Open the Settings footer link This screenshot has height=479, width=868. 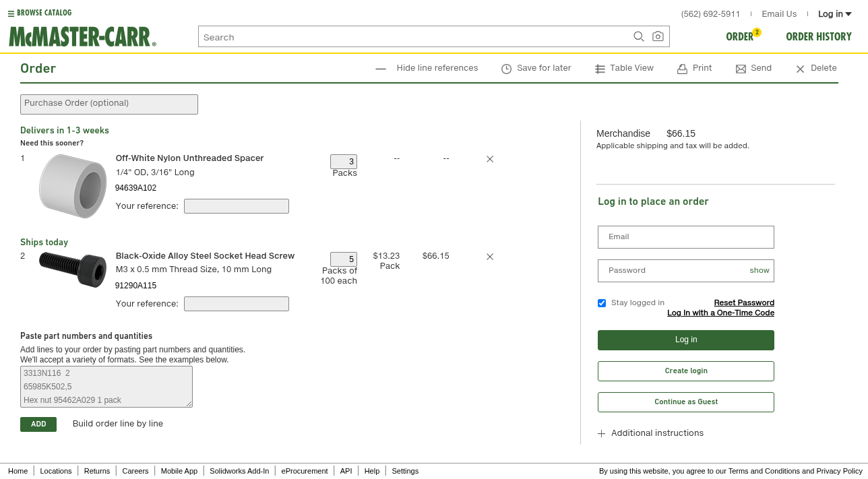pos(405,471)
